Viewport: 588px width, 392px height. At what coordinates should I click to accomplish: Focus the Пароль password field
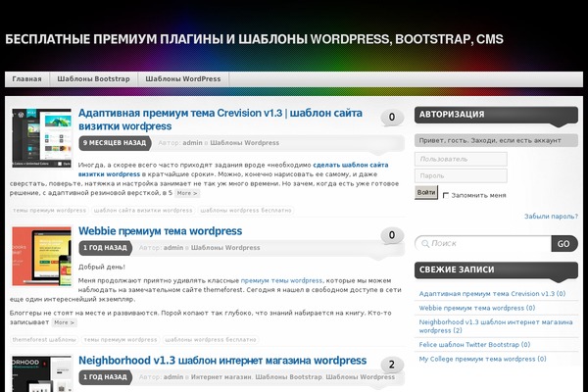[461, 175]
